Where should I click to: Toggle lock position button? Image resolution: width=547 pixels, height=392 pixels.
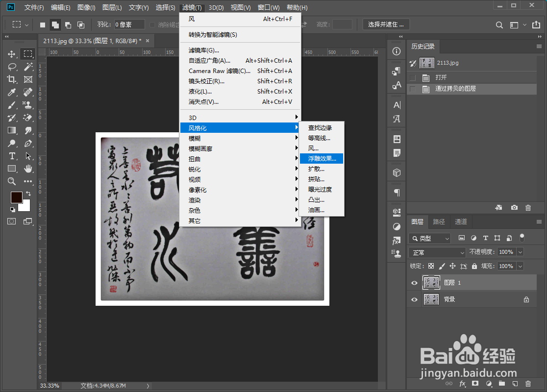pos(452,266)
